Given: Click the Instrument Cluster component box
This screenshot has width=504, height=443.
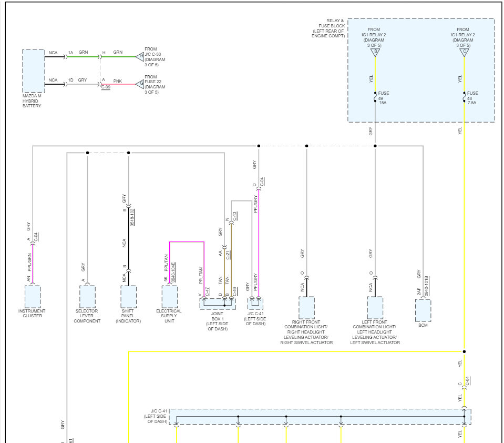Looking at the screenshot, I should 33,297.
